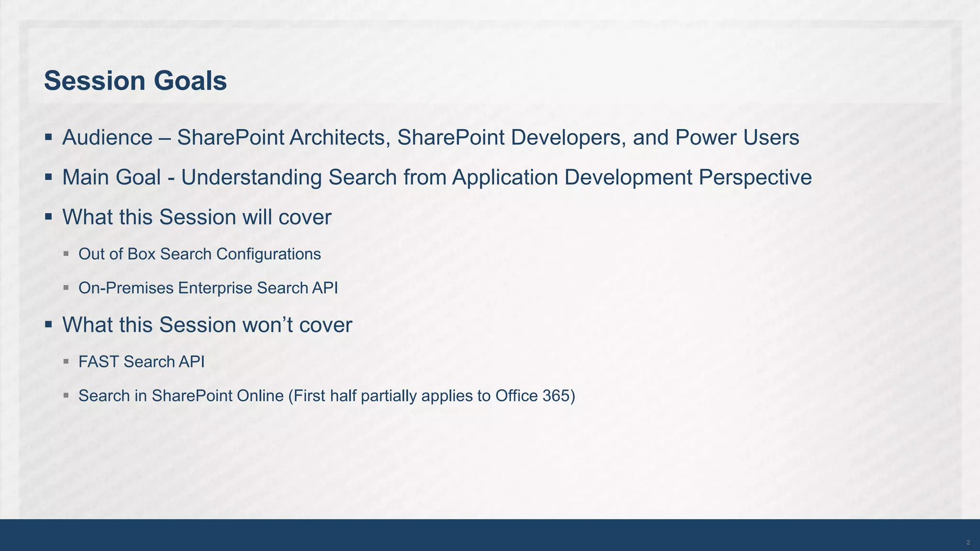Click the words SharePoint Architects
980x551 pixels.
281,138
